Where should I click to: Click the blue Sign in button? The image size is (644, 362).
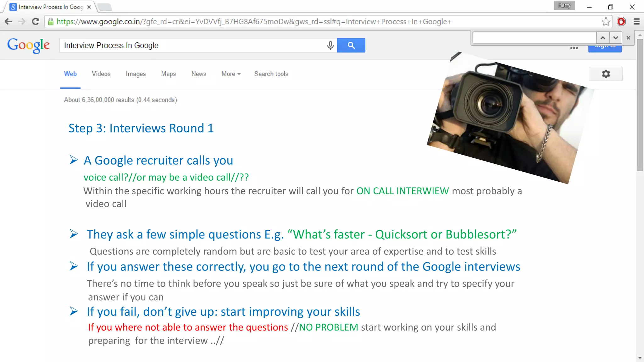tap(605, 49)
